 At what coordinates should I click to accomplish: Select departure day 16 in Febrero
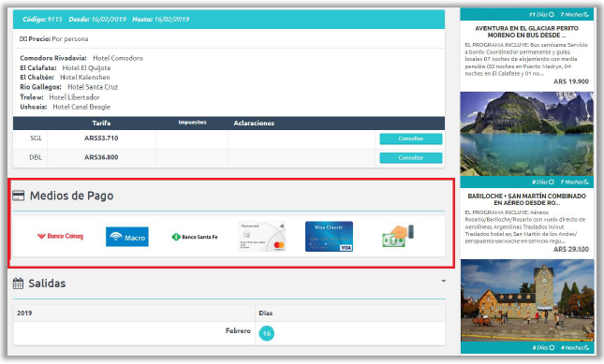click(x=267, y=333)
